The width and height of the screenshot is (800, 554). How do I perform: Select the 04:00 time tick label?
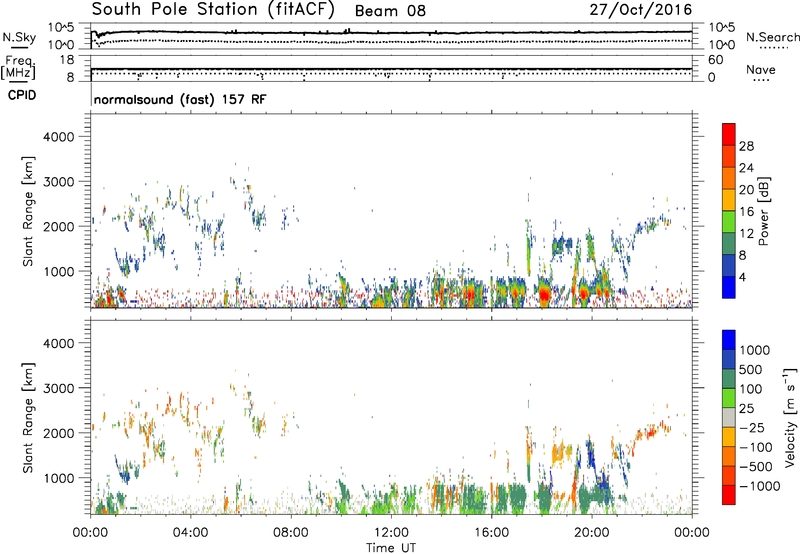190,533
